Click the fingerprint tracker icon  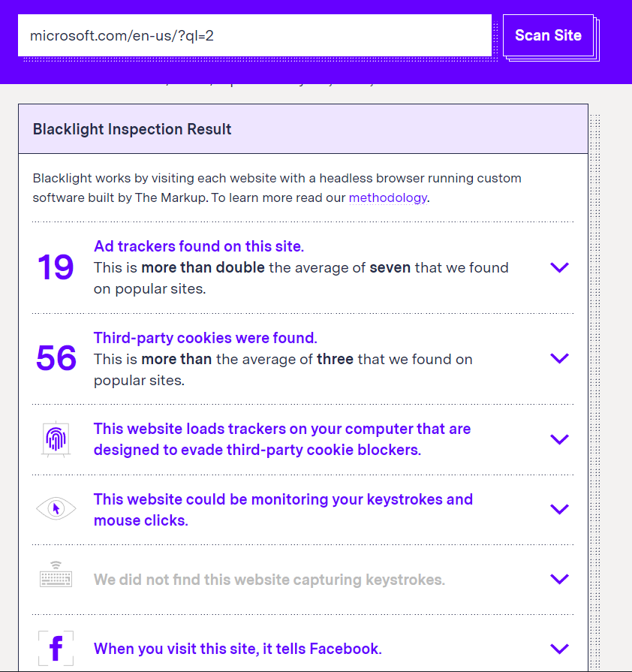click(56, 438)
